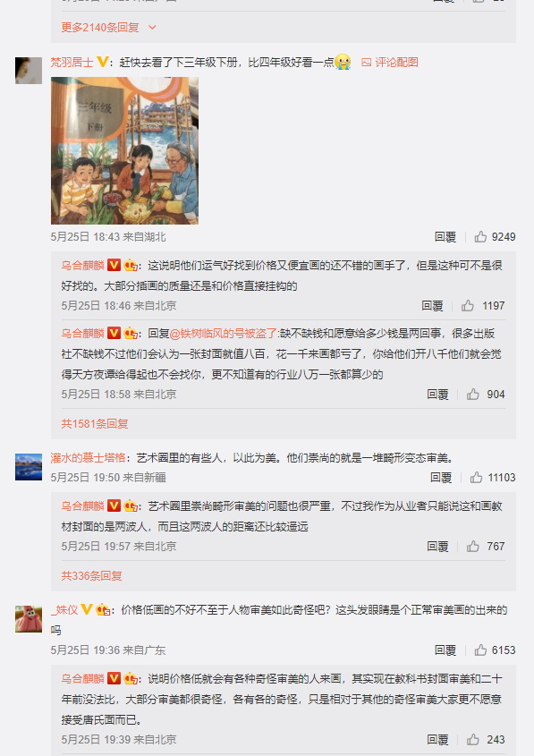This screenshot has height=756, width=534.
Task: Open _姝仪 username link
Action: (64, 610)
